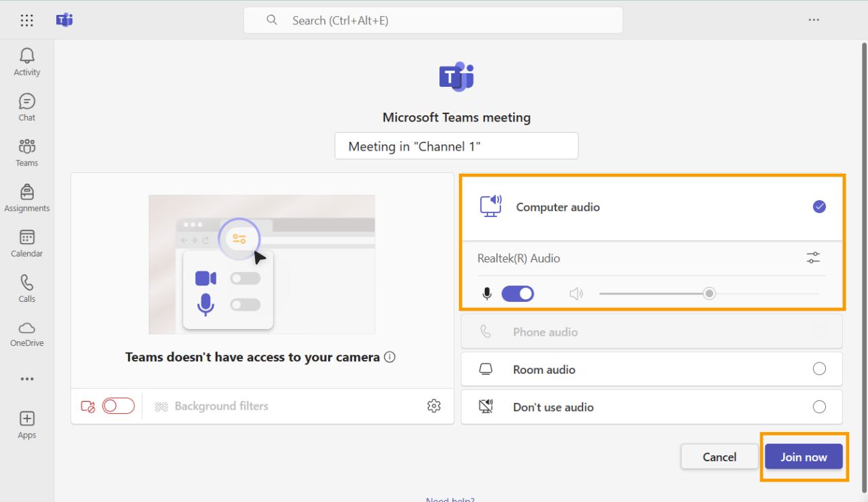Open Apps store in the sidebar
The image size is (868, 502).
(x=27, y=425)
